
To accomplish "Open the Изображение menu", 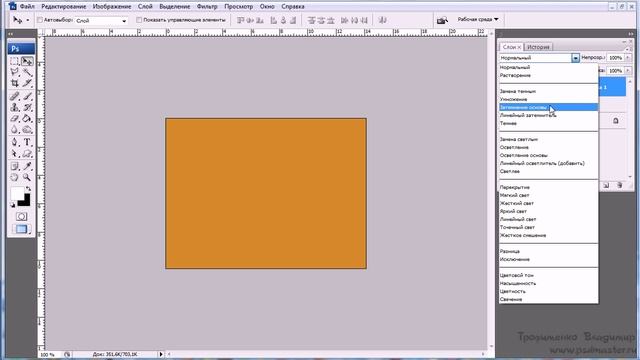I will point(112,7).
